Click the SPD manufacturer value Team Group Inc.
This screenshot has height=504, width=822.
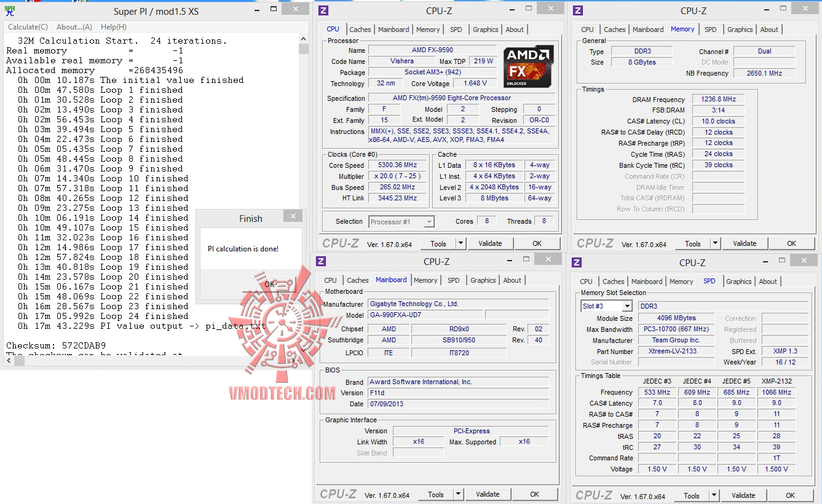pyautogui.click(x=676, y=341)
